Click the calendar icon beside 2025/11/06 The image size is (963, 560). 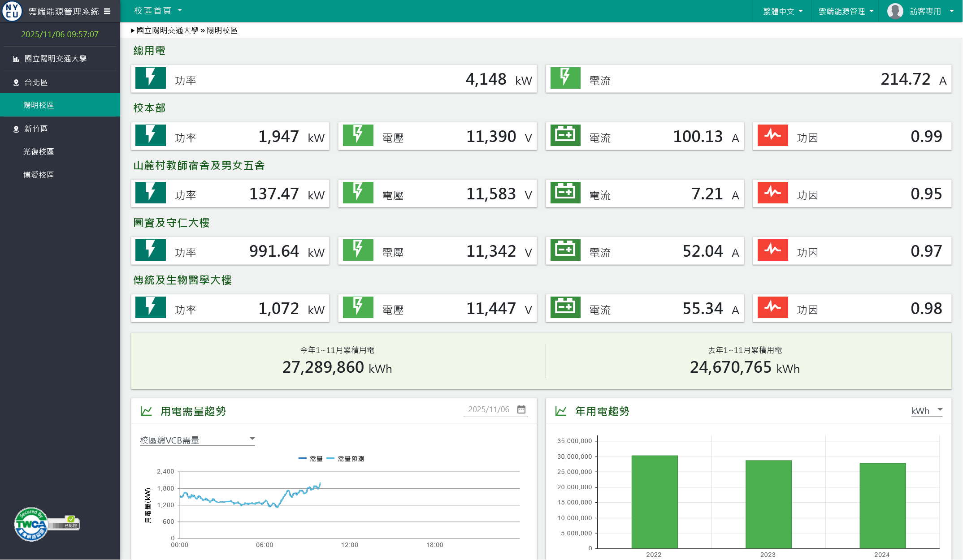(x=521, y=409)
